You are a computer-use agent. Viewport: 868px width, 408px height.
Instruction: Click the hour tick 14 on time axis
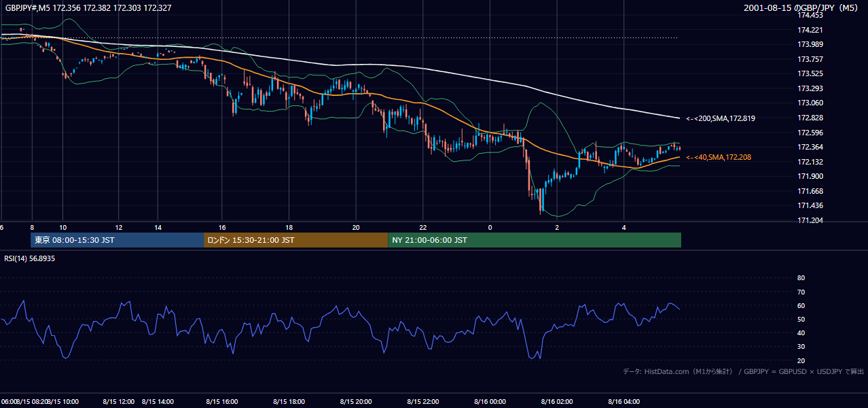pyautogui.click(x=158, y=227)
